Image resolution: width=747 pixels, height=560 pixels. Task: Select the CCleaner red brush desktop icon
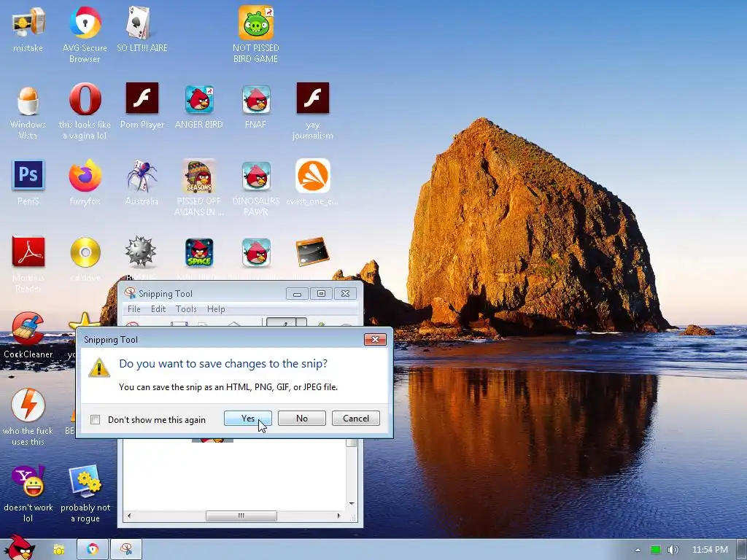tap(28, 335)
